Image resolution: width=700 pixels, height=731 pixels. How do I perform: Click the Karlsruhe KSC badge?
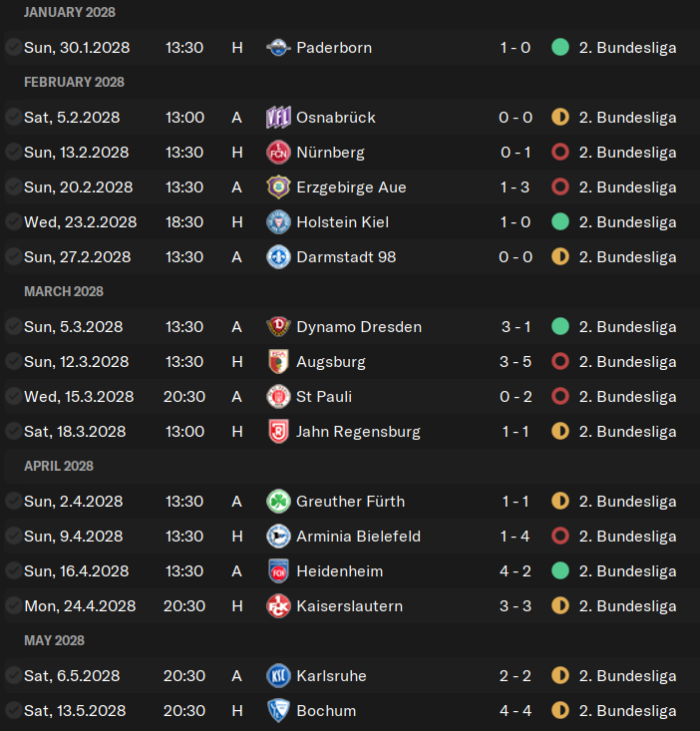pyautogui.click(x=278, y=676)
